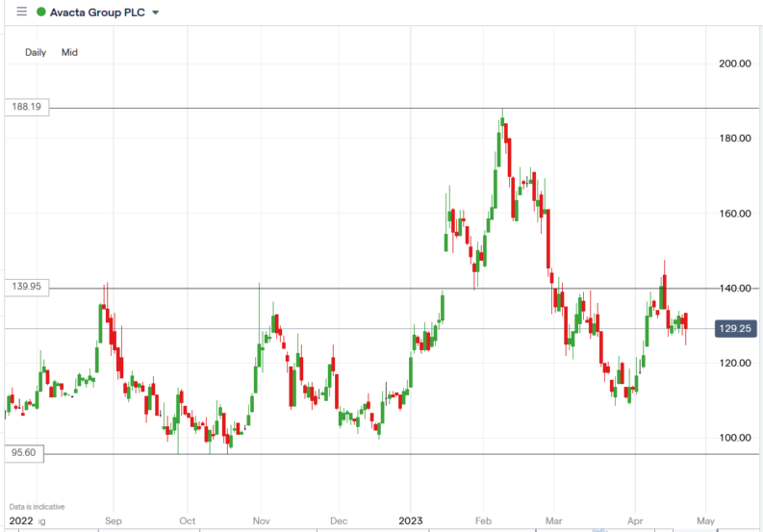Select the 188.19 resistance level label
This screenshot has width=763, height=532.
(x=25, y=108)
